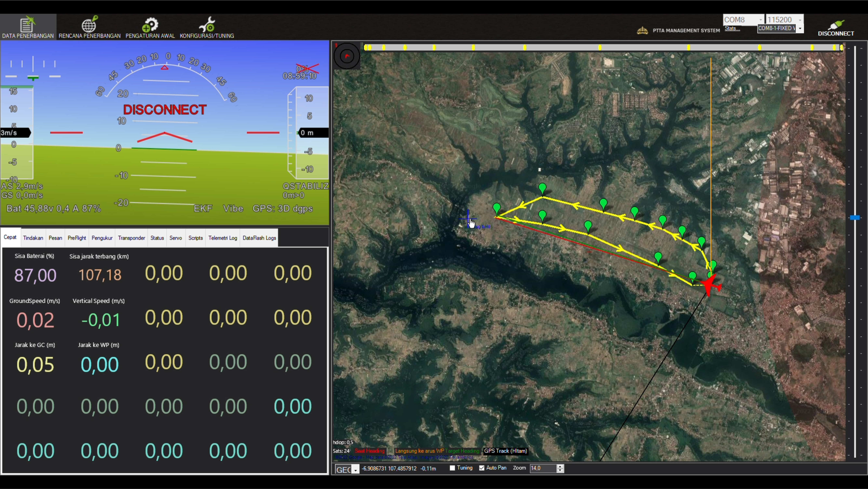
Task: Click the PTTA Management System logo
Action: pos(642,30)
